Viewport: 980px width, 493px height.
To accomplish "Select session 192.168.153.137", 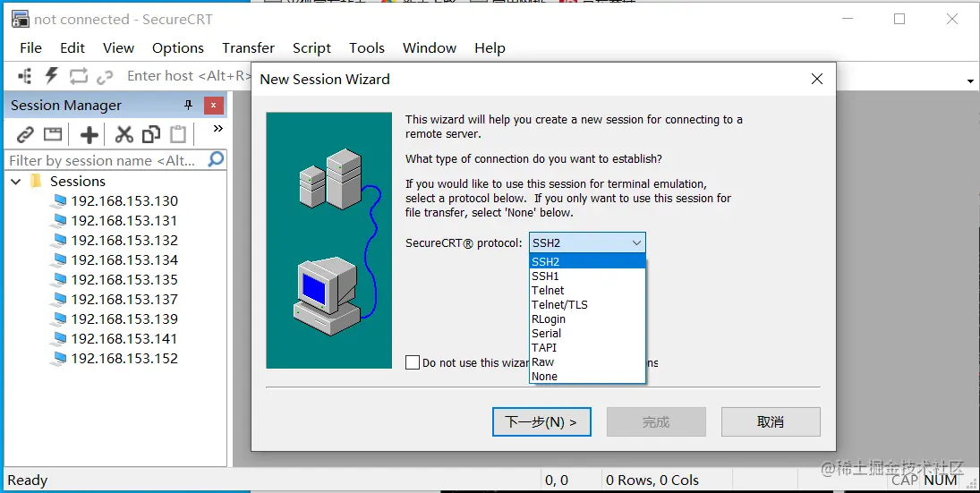I will coord(124,300).
